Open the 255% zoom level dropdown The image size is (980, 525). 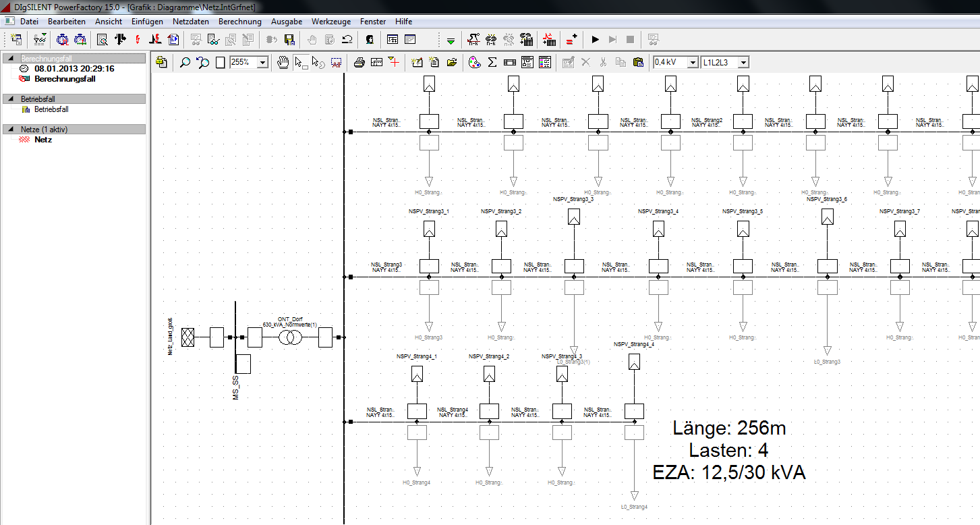coord(262,61)
